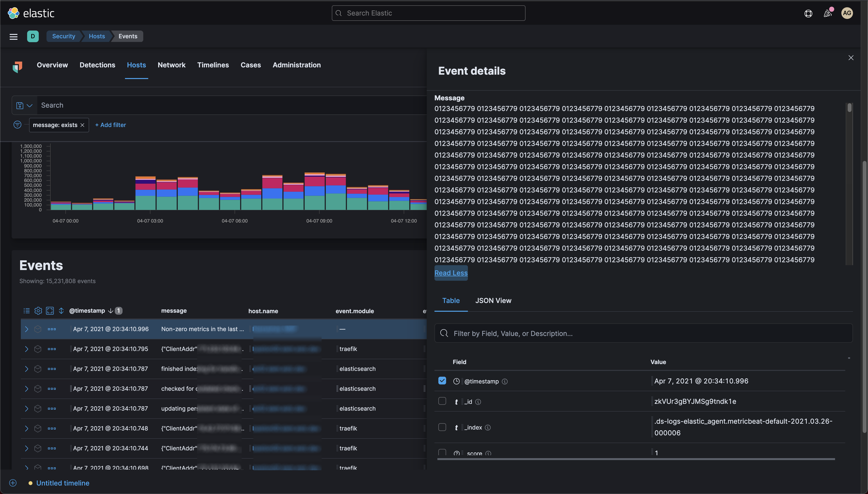868x494 pixels.
Task: Click the message column header
Action: coord(174,311)
